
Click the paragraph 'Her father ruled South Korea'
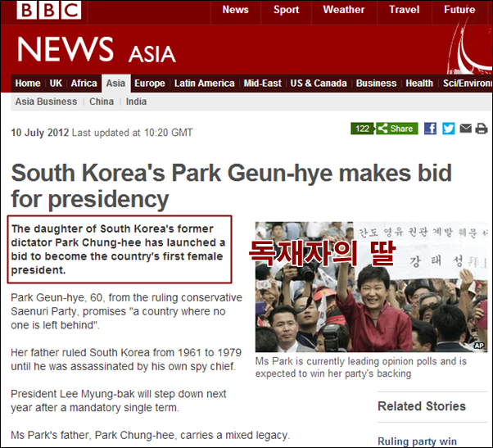click(x=126, y=360)
